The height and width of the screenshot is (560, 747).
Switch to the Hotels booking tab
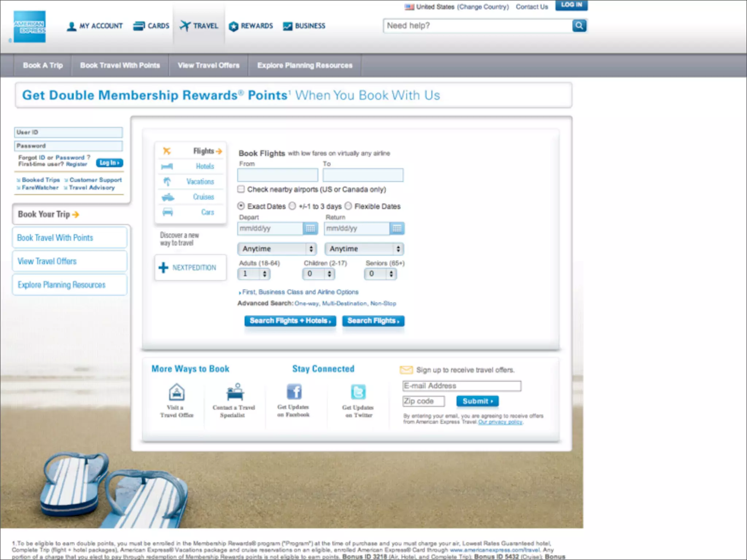pos(204,166)
